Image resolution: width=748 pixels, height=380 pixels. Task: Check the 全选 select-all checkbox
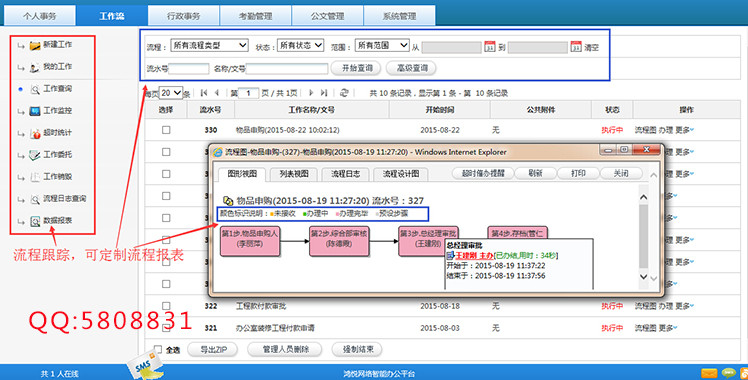point(158,349)
